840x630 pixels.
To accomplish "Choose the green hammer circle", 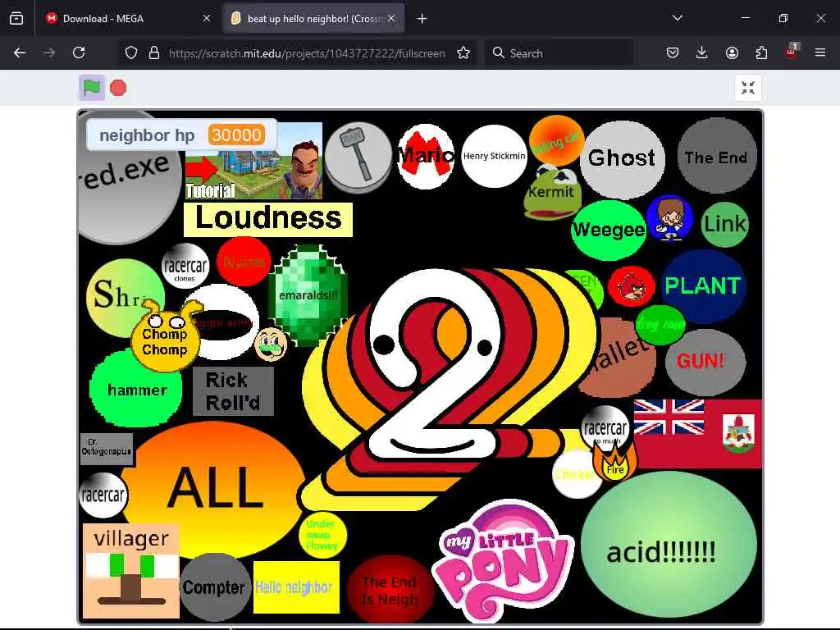I will (135, 388).
